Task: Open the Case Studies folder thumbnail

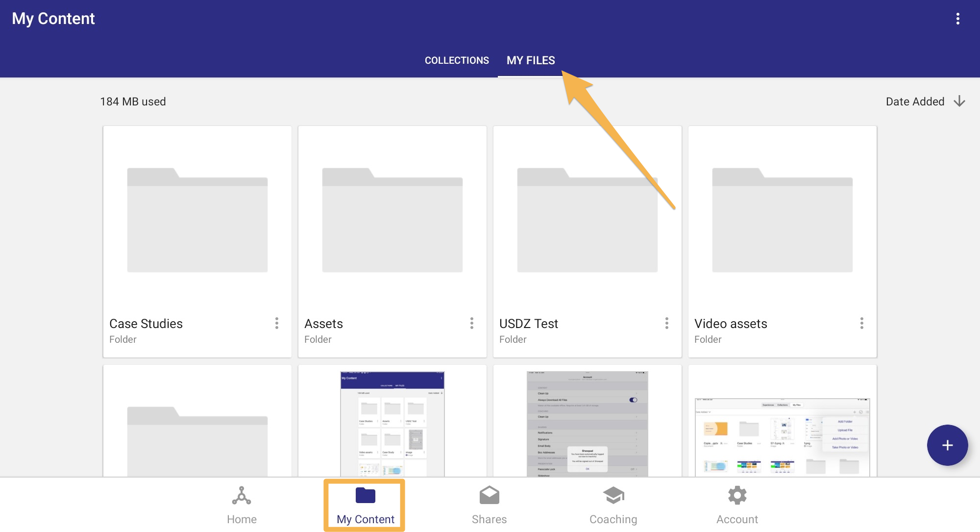Action: click(x=197, y=220)
